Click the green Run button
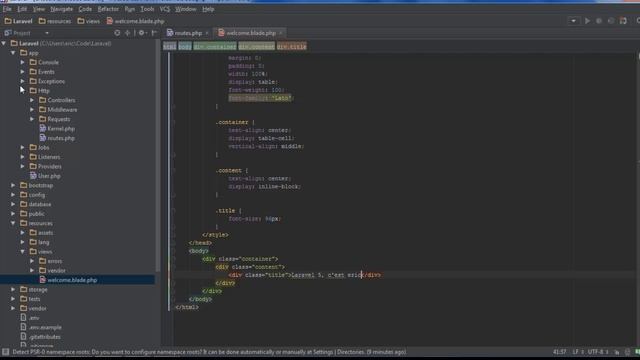Screen dimensions: 640x360 coord(587,21)
